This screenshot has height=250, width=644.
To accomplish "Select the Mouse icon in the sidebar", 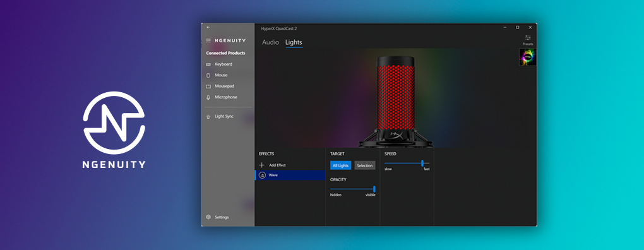I will pyautogui.click(x=208, y=76).
